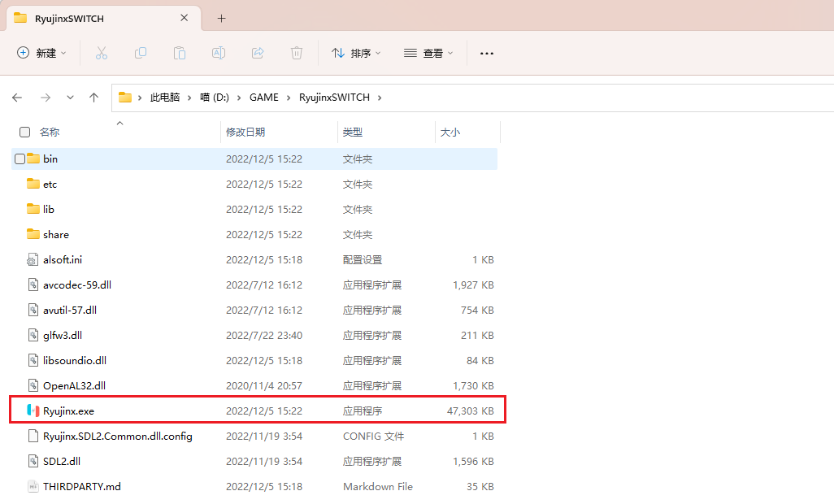Add a new tab with plus button
Image resolution: width=834 pixels, height=504 pixels.
tap(221, 19)
